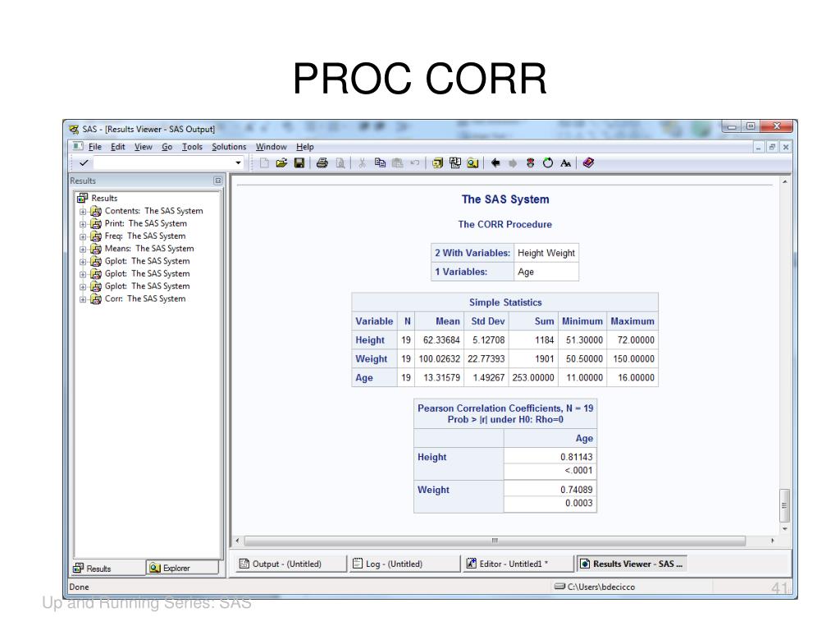
Task: Click the command checkmark icon
Action: coord(84,163)
